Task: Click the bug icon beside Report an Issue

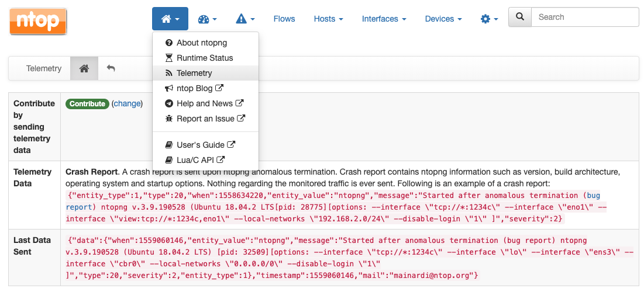Action: point(169,119)
